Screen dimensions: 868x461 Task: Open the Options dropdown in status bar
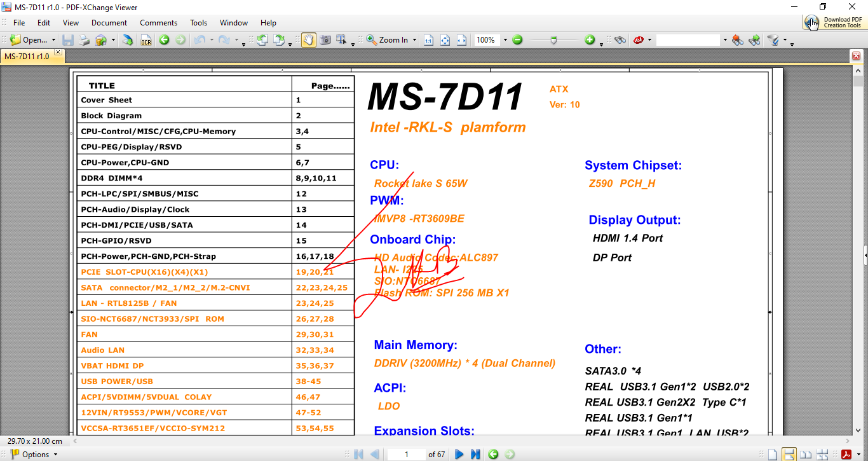click(x=55, y=455)
